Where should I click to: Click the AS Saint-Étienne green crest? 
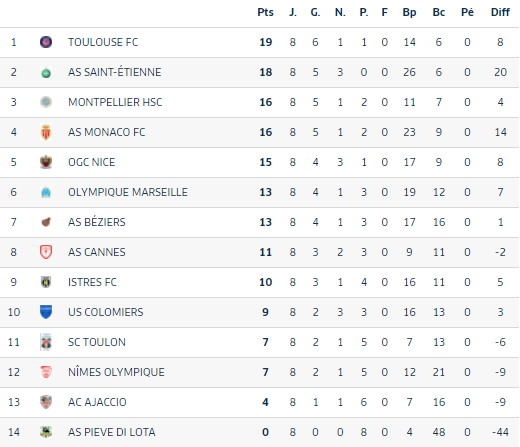pos(46,72)
